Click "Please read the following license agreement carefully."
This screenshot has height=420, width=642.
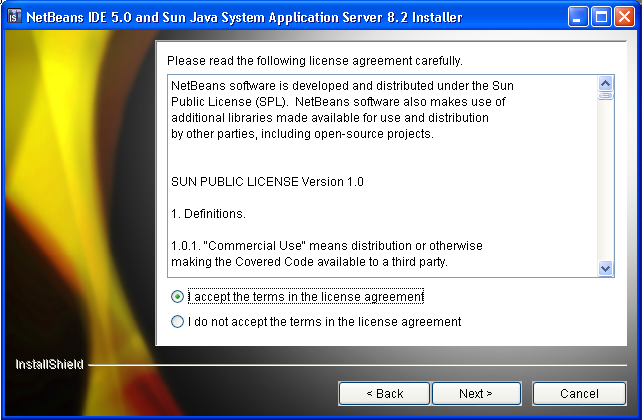pos(315,61)
